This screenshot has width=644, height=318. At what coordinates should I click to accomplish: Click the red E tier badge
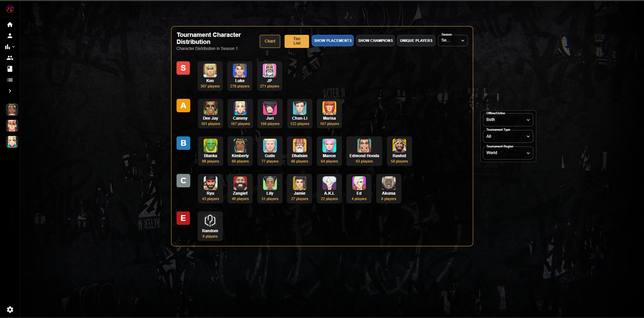(x=183, y=218)
